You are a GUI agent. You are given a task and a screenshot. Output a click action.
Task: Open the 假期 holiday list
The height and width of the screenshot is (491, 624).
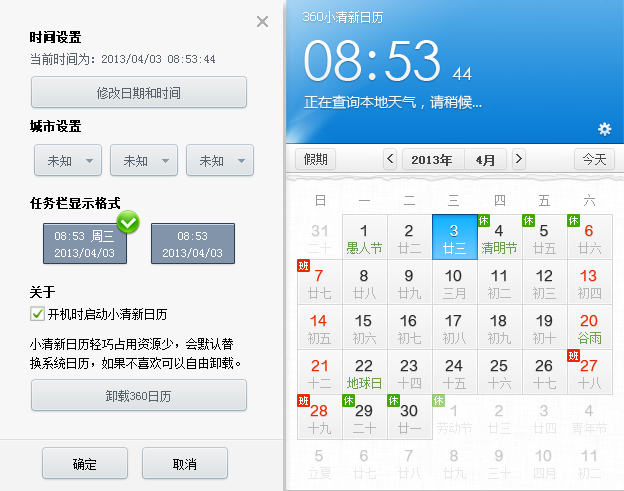coord(316,159)
